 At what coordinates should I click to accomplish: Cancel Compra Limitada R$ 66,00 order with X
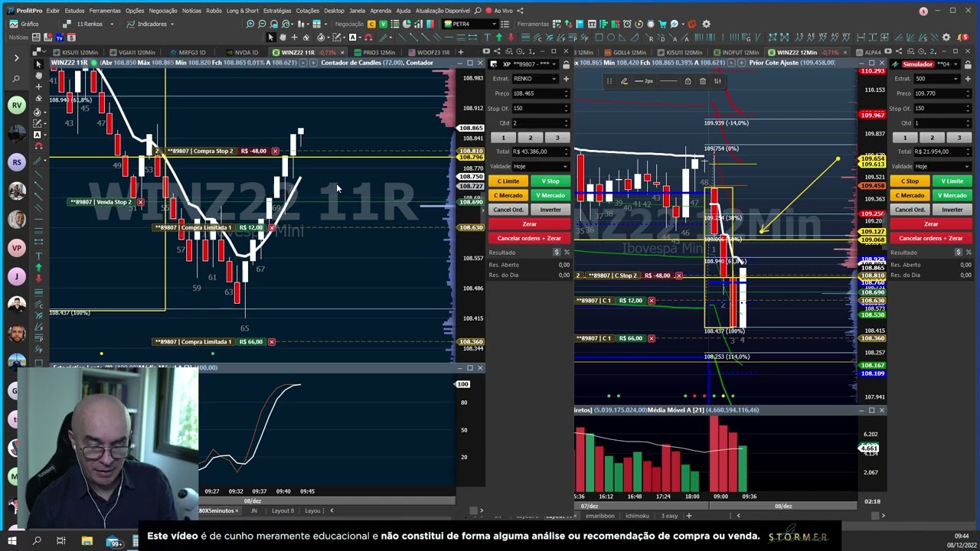[x=271, y=342]
